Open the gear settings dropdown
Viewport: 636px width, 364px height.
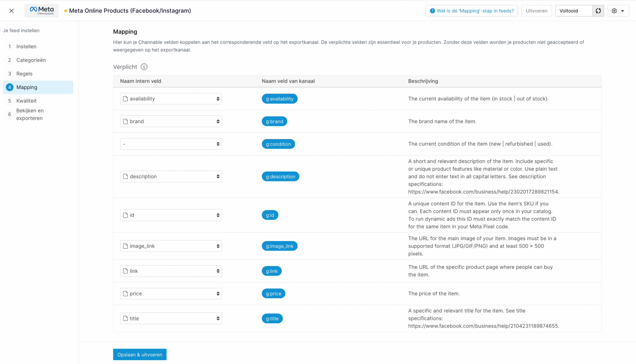(618, 11)
